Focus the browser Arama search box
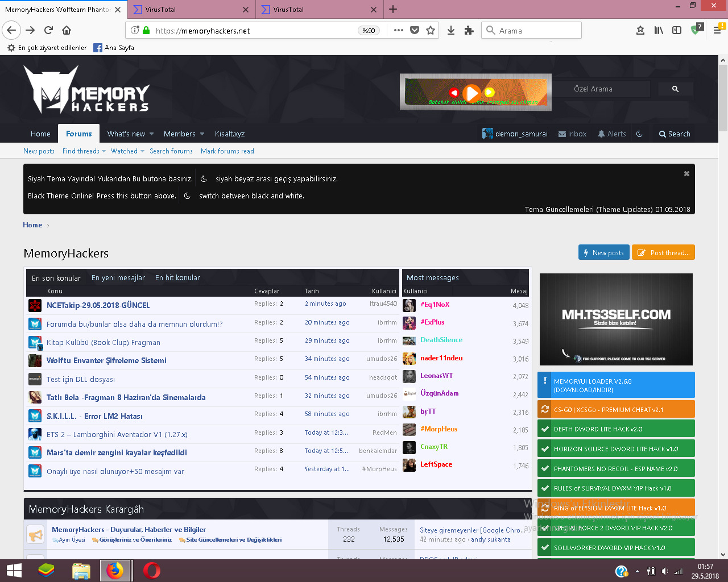This screenshot has height=582, width=728. click(x=532, y=31)
